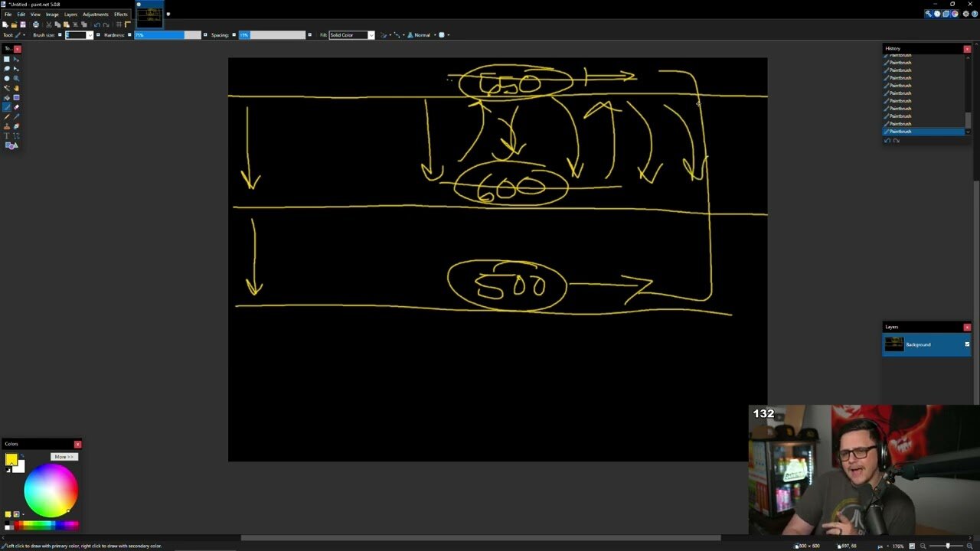The image size is (980, 551).
Task: Select the Recolor tool
Action: tap(16, 126)
